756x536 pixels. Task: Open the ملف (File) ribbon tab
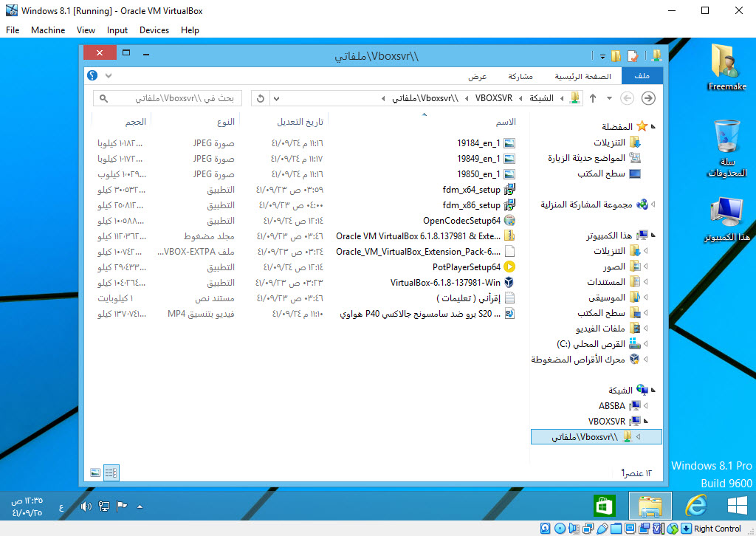[x=642, y=76]
